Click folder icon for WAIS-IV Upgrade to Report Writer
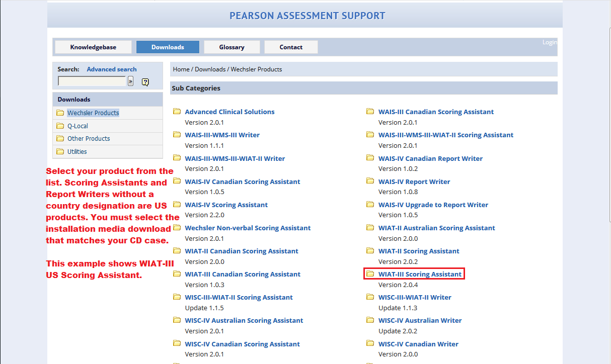The width and height of the screenshot is (611, 364). click(370, 205)
